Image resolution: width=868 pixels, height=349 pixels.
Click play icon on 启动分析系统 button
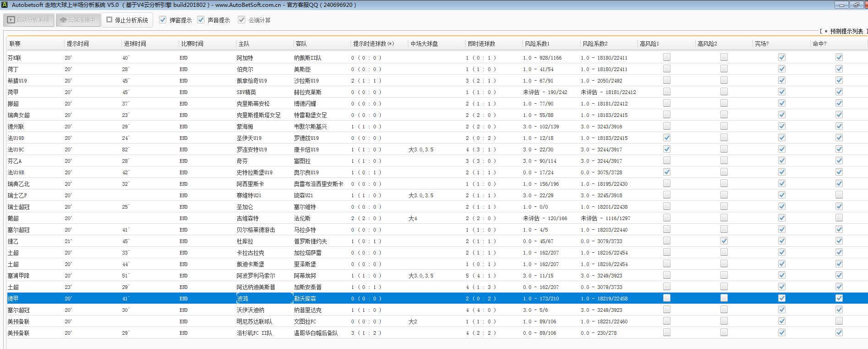(x=11, y=20)
